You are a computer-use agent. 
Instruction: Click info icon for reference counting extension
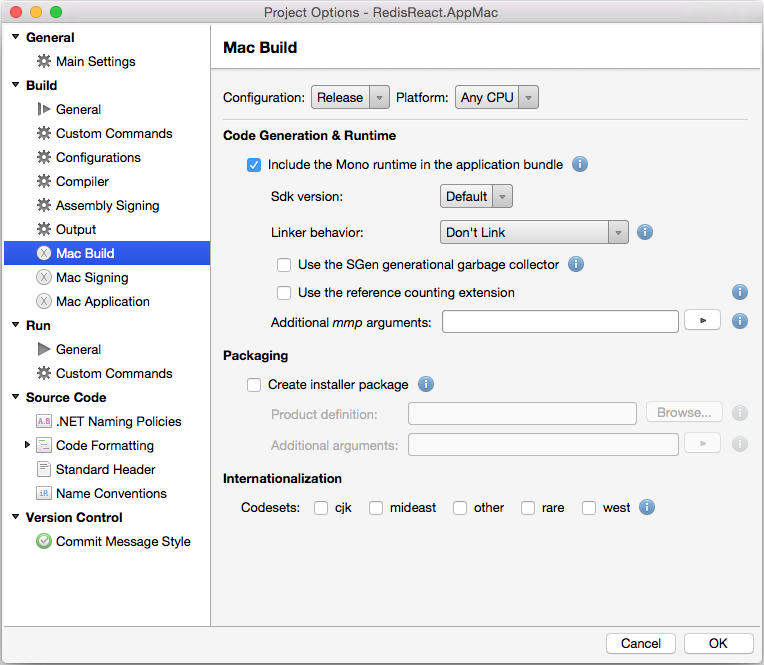coord(740,292)
